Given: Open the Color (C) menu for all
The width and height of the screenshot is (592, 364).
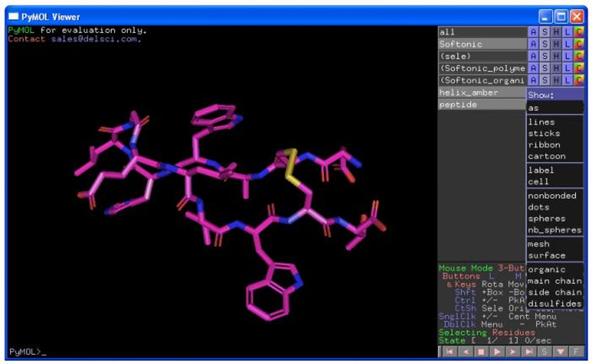Looking at the screenshot, I should coord(579,32).
